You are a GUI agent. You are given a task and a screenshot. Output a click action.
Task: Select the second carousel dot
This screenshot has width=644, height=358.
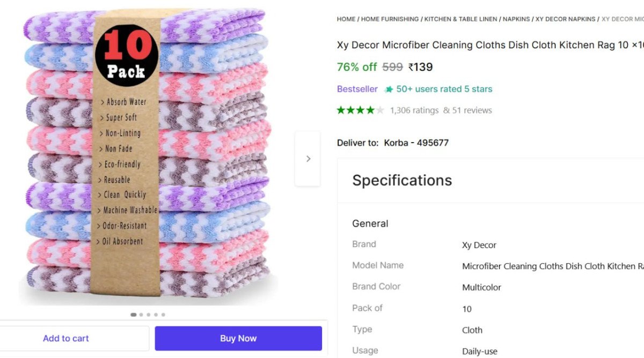[141, 315]
